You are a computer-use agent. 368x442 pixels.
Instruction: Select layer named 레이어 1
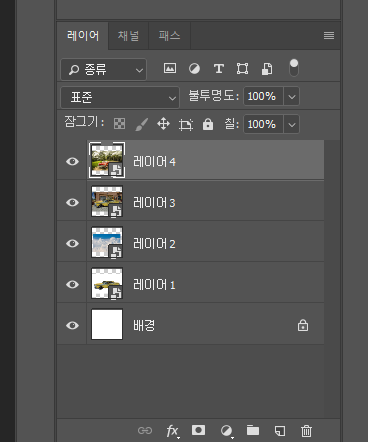(x=154, y=285)
